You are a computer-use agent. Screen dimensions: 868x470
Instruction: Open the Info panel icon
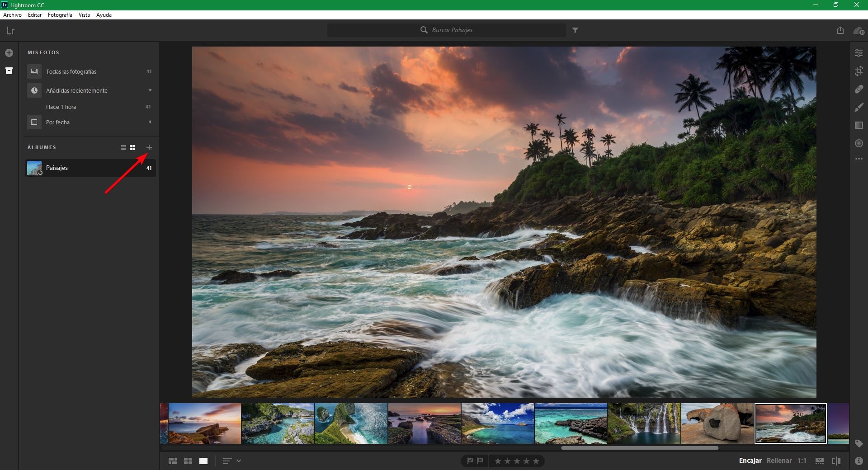click(x=859, y=461)
